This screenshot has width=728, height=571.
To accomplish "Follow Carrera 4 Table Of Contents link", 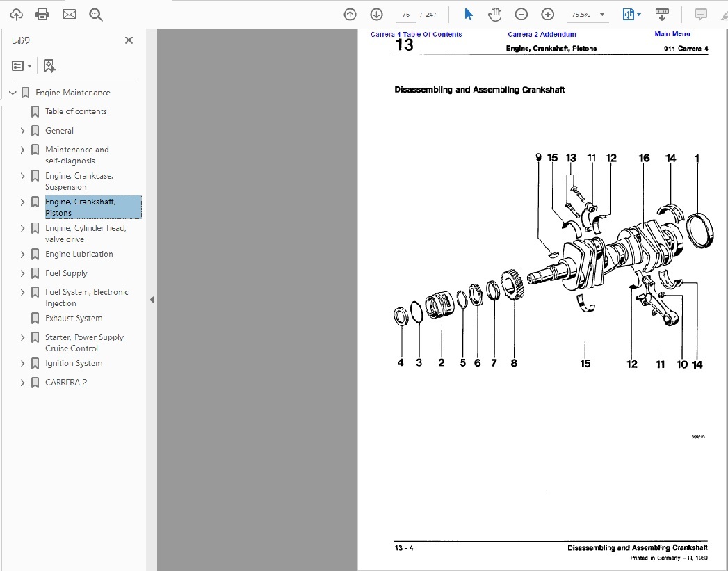I will pos(416,34).
